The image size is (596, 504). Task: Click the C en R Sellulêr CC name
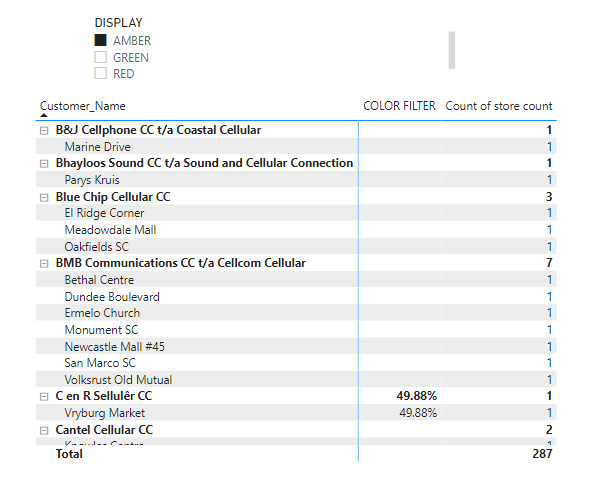[104, 396]
